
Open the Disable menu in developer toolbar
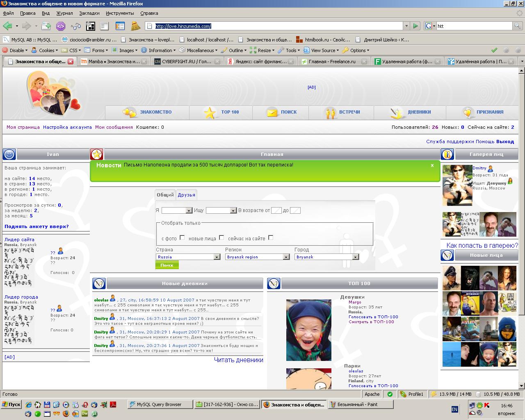(x=15, y=50)
